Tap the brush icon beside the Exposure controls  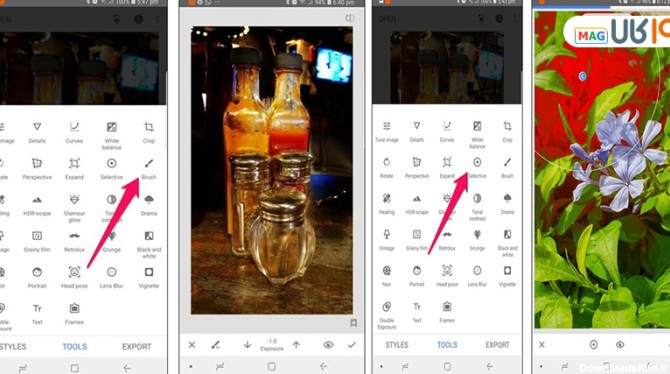pyautogui.click(x=216, y=345)
